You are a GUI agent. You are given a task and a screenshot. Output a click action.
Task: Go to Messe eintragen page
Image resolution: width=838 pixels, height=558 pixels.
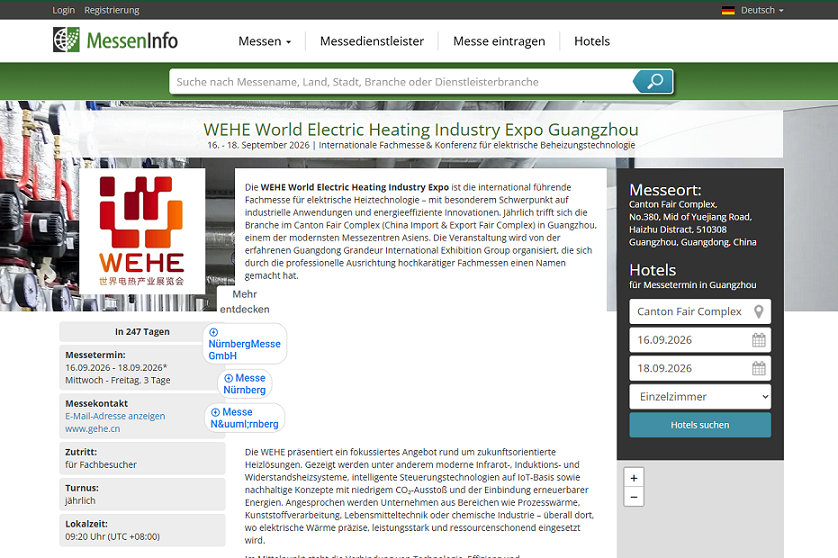click(499, 41)
